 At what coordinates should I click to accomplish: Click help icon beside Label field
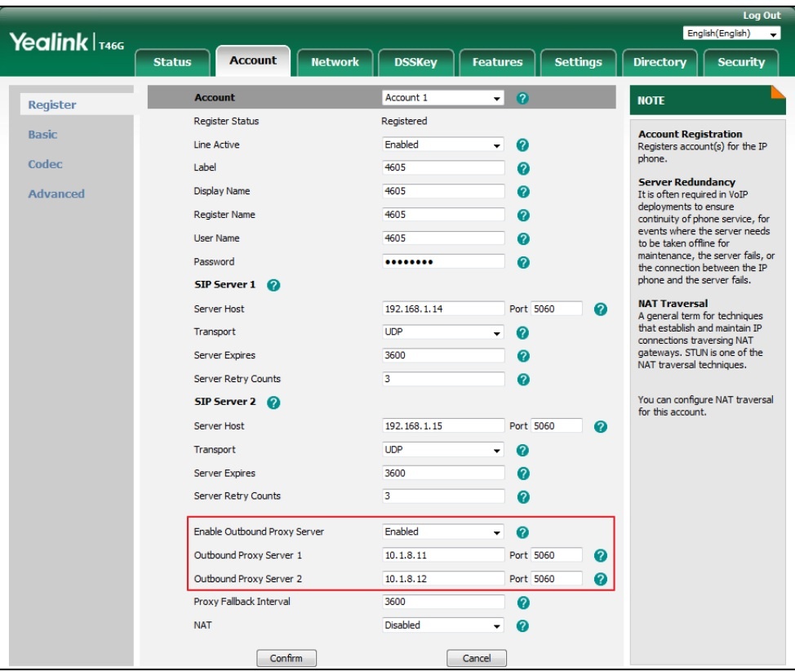[x=523, y=168]
